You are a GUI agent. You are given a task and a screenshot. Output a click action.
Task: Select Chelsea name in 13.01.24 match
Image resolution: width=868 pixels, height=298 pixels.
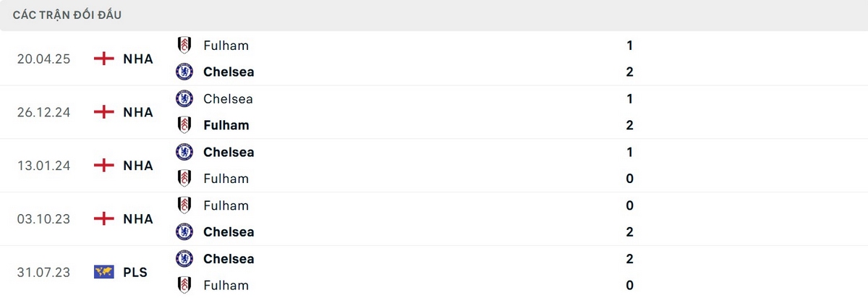[229, 152]
